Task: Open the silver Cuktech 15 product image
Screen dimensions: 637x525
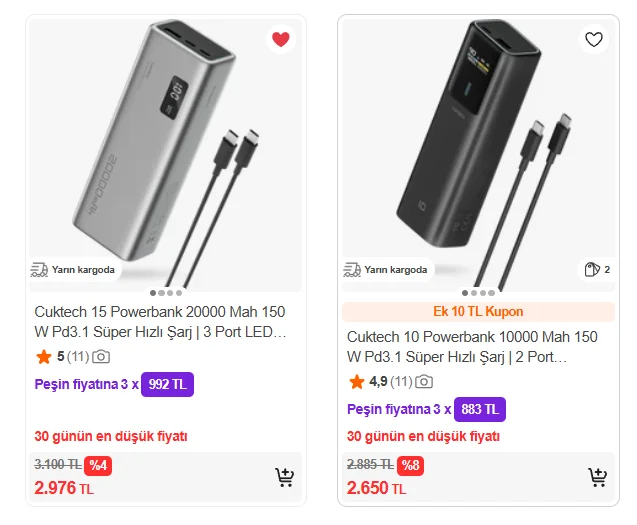Action: [x=166, y=154]
